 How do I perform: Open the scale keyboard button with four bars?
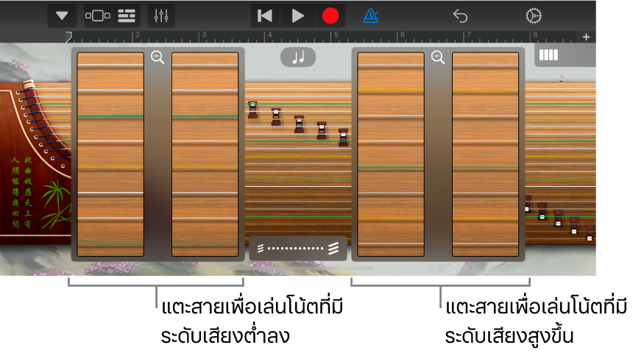tap(548, 54)
